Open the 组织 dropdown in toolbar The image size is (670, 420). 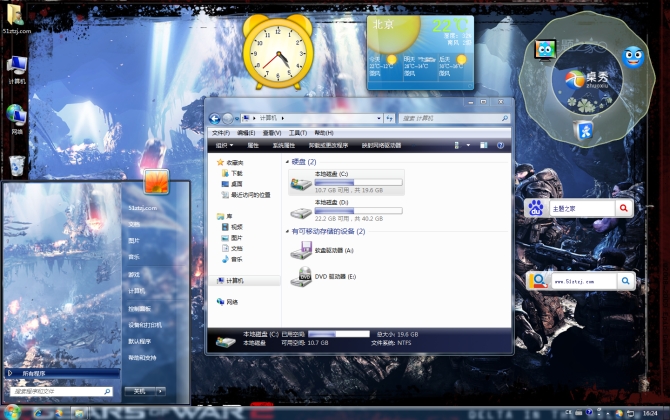224,146
